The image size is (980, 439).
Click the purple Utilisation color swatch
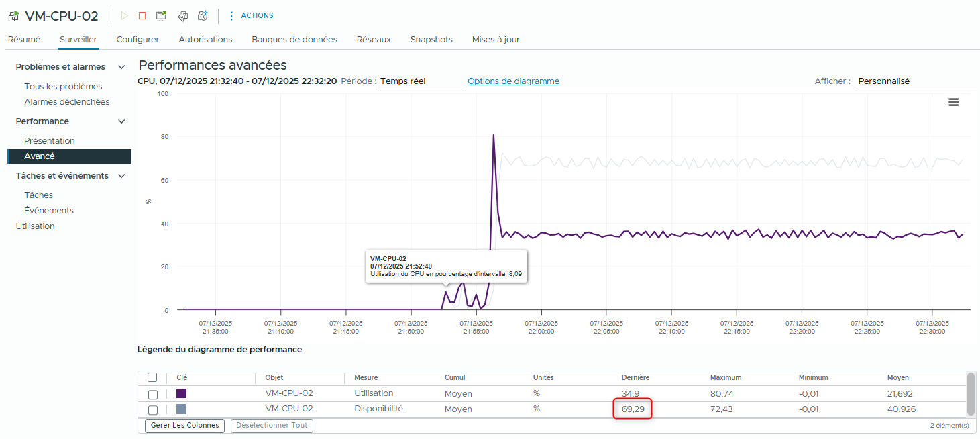pyautogui.click(x=182, y=394)
